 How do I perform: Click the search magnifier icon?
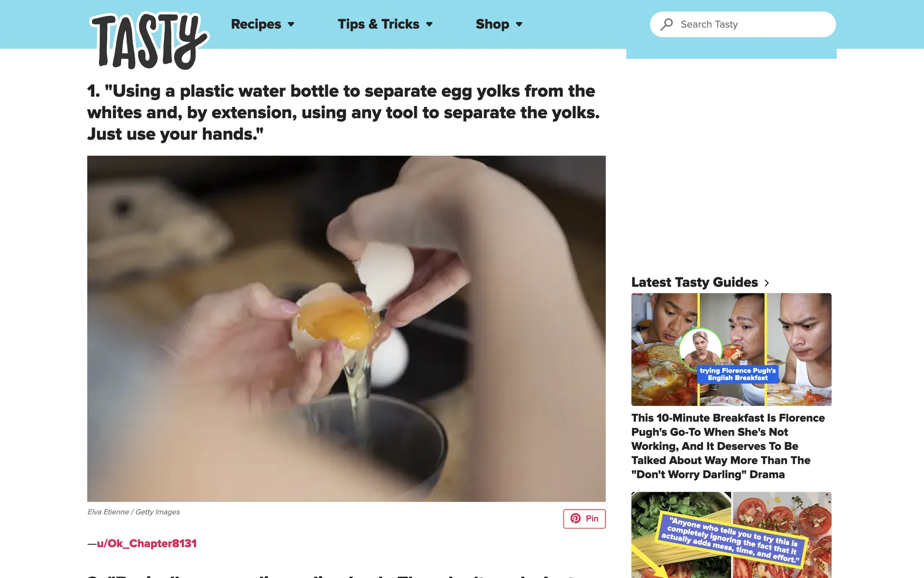click(667, 25)
